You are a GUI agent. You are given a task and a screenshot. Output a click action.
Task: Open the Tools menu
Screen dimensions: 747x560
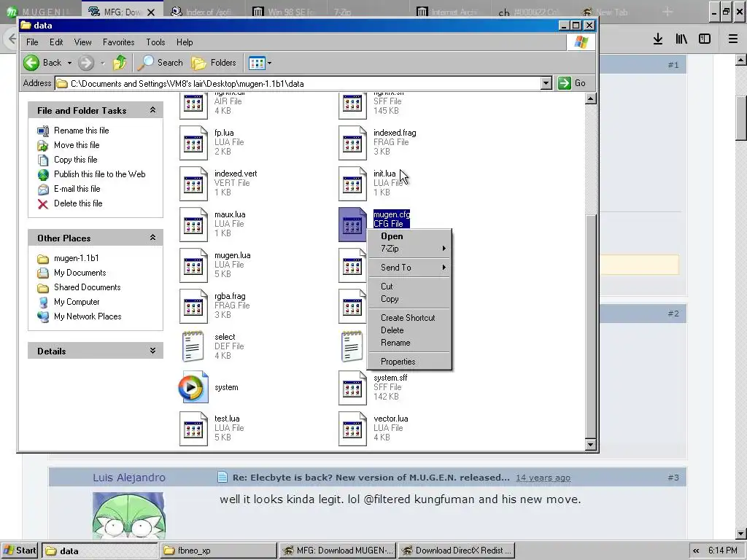click(x=155, y=42)
